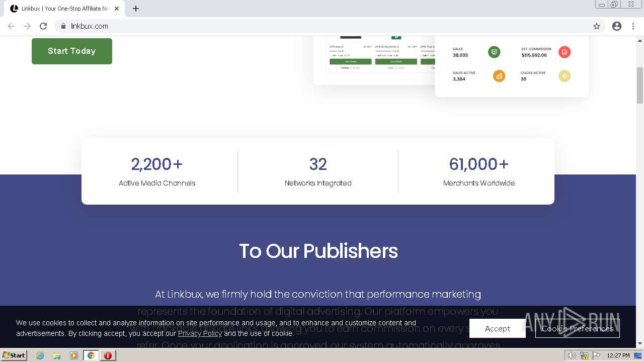Go forward to the next page
The image size is (644, 362).
coord(27,26)
